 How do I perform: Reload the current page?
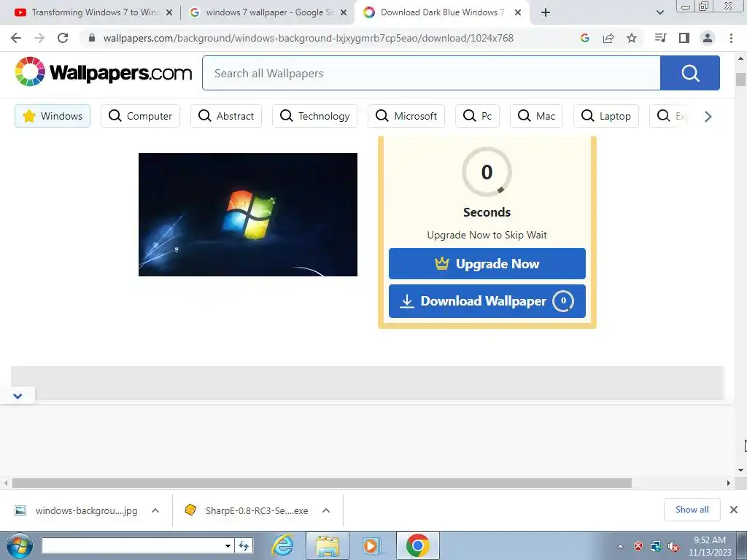63,38
